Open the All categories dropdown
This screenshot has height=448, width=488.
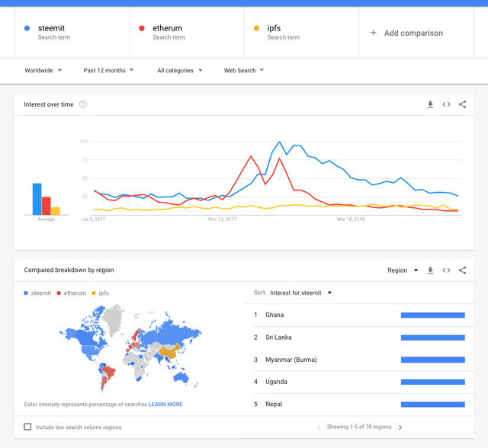point(180,71)
